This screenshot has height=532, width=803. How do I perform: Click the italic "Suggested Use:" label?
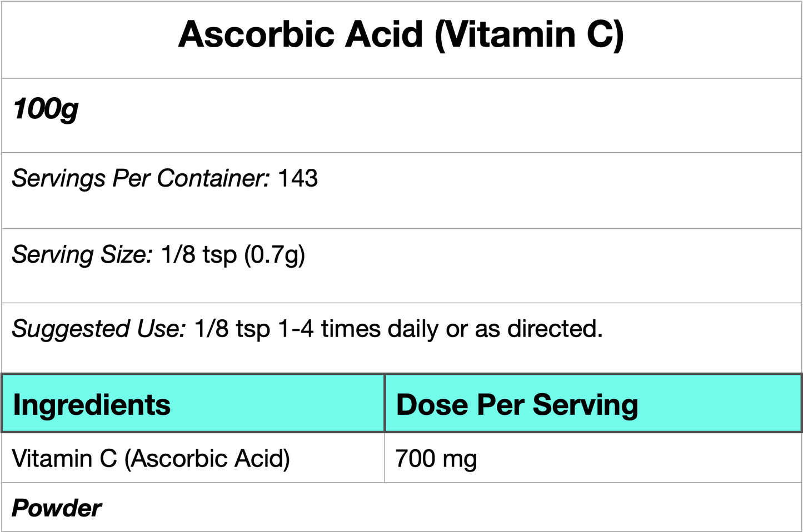click(x=99, y=329)
